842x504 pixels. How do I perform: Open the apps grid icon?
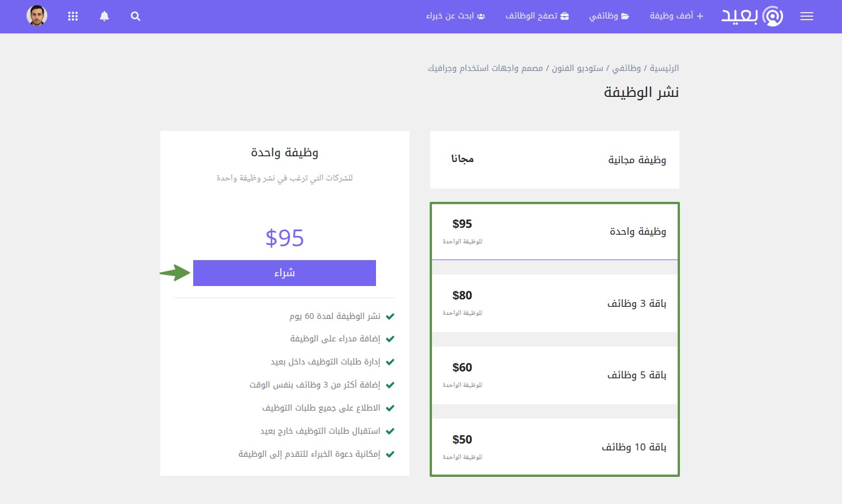coord(73,17)
